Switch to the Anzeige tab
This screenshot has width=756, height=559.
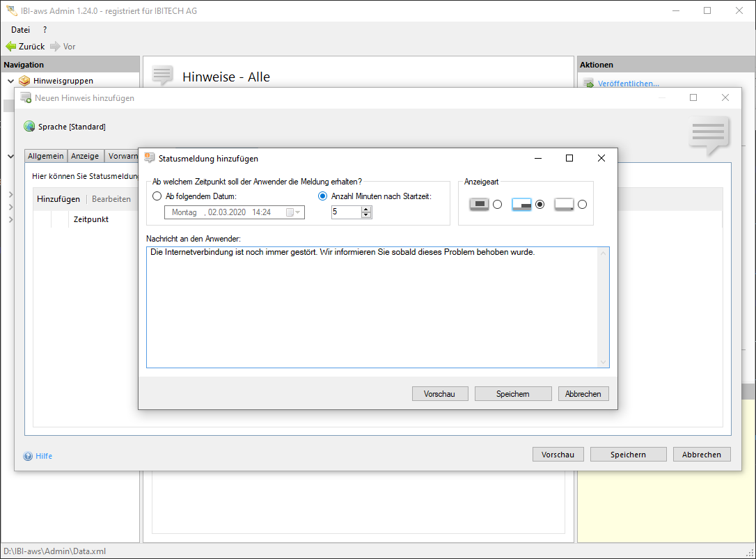point(86,156)
